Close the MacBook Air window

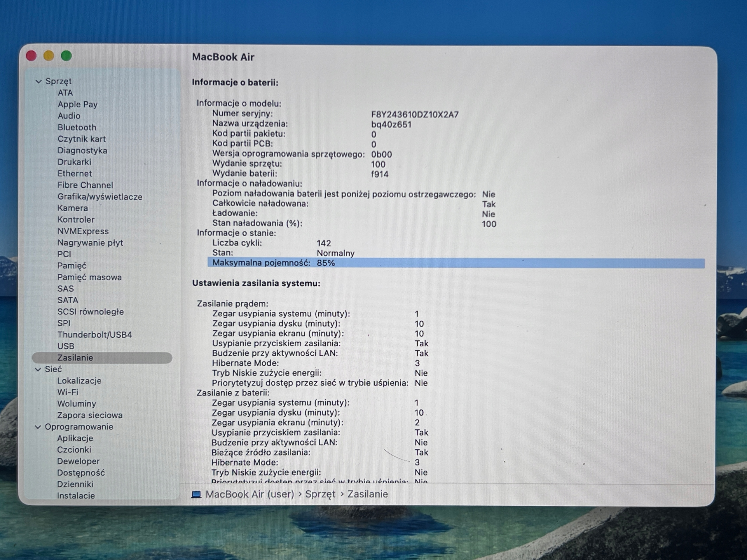click(x=31, y=56)
